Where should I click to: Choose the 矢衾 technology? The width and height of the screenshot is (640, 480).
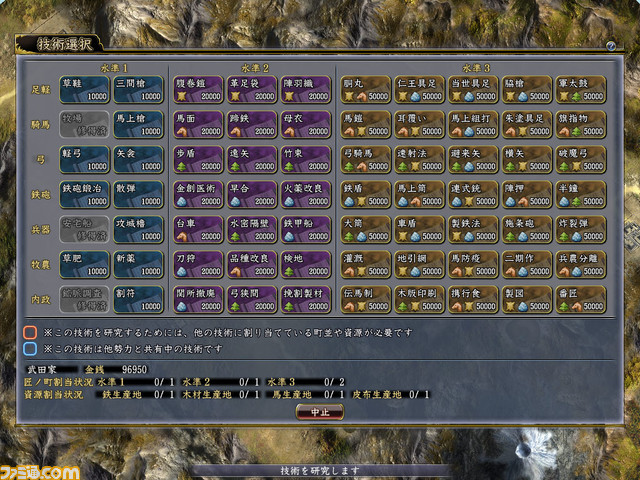(138, 160)
